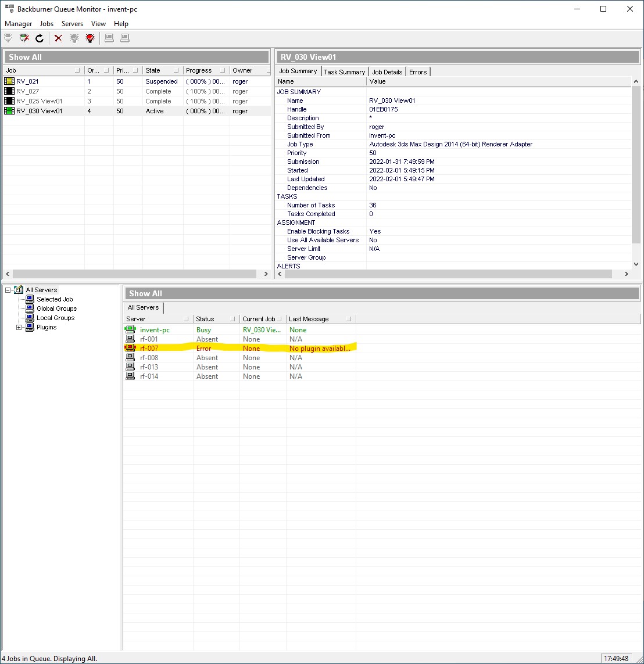The image size is (644, 664).
Task: Click the first server assignment icon in toolbar
Action: pyautogui.click(x=109, y=38)
